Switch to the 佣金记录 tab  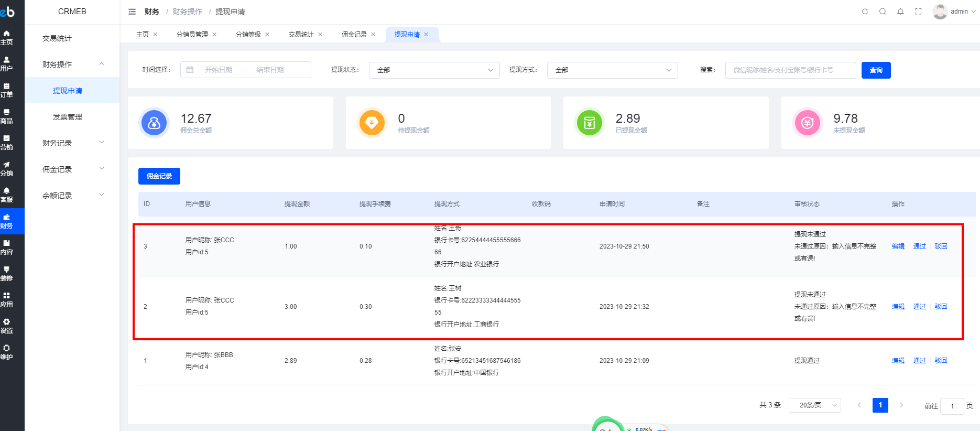(x=354, y=35)
